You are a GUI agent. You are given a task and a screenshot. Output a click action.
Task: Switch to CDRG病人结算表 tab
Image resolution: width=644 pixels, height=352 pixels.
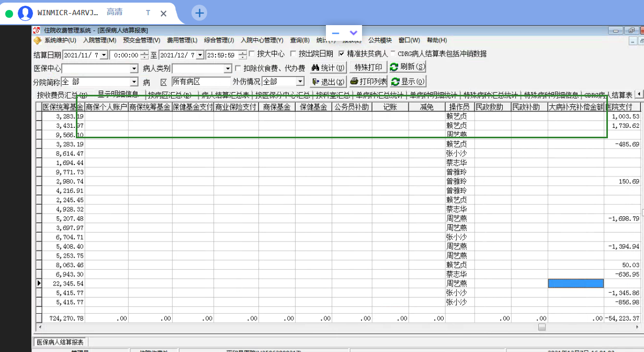point(608,95)
